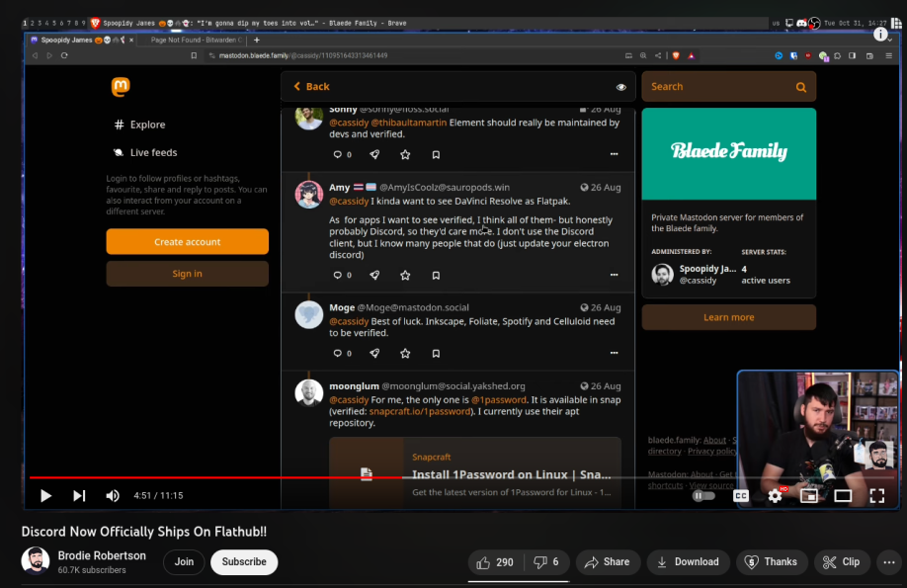The image size is (907, 588).
Task: Toggle closed captions on the video
Action: coord(740,496)
